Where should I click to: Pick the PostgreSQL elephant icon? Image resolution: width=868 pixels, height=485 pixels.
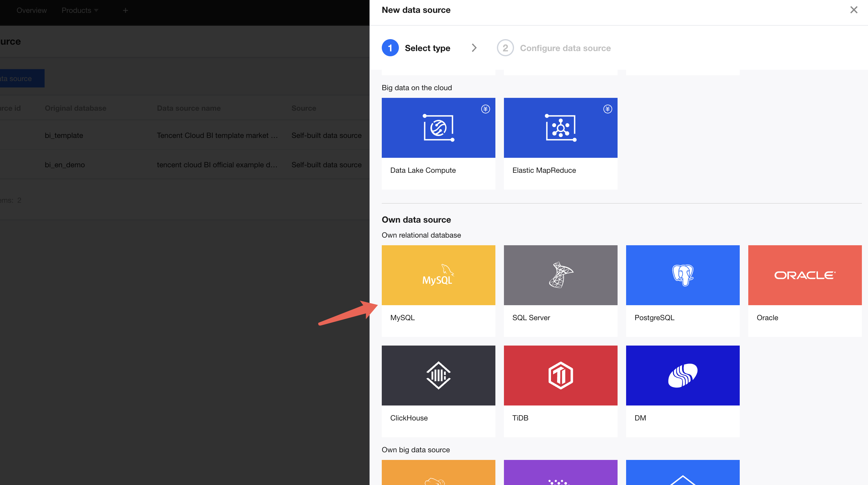tap(682, 275)
